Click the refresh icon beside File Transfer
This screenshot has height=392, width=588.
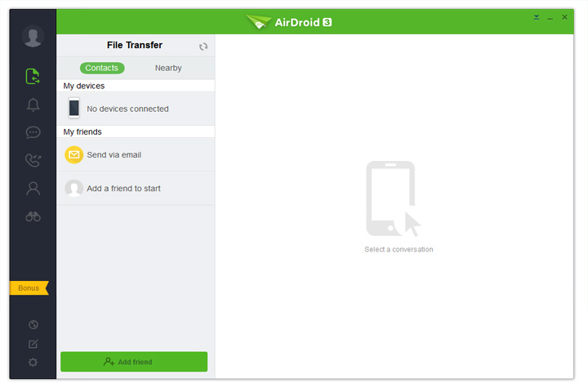click(x=203, y=47)
